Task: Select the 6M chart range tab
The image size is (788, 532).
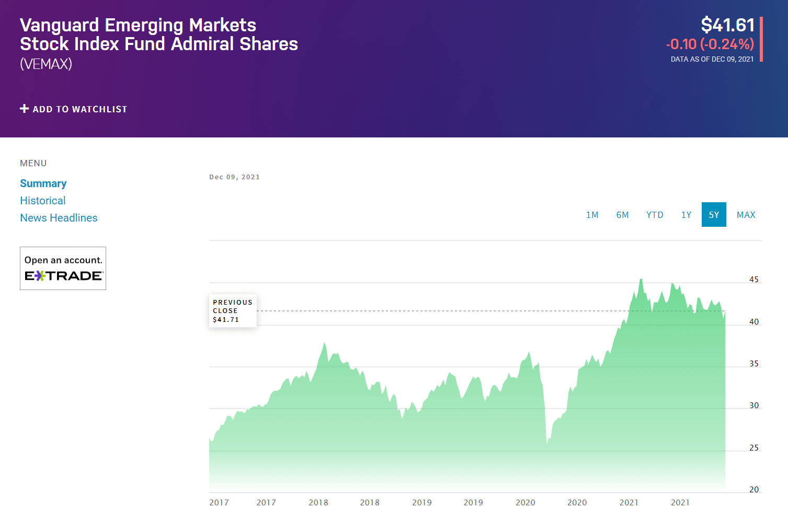Action: [622, 215]
